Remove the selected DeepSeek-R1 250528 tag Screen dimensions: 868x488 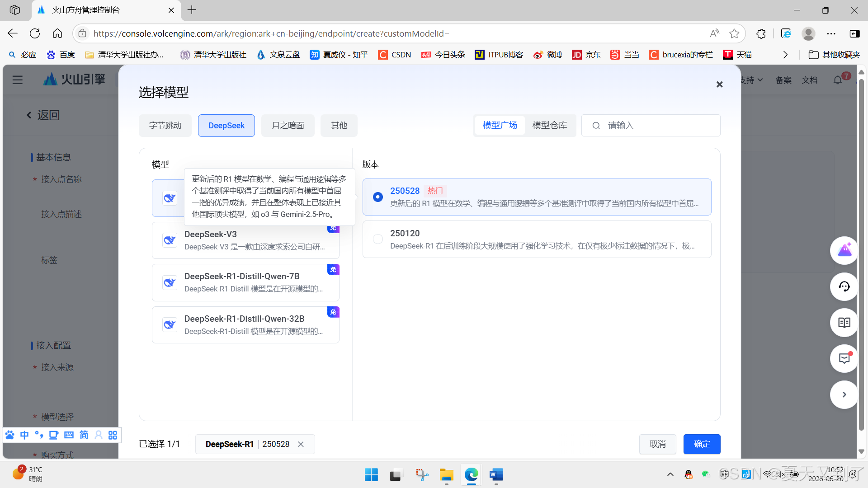point(301,444)
